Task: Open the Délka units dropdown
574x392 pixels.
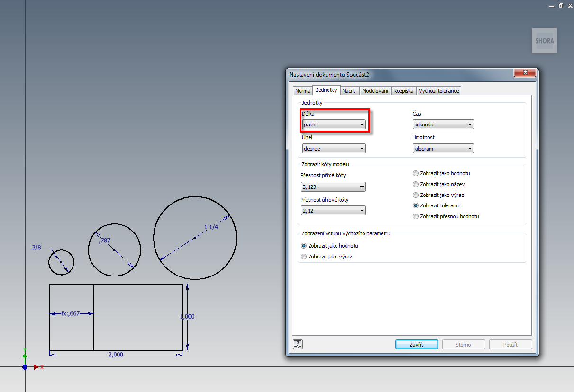Action: [334, 125]
